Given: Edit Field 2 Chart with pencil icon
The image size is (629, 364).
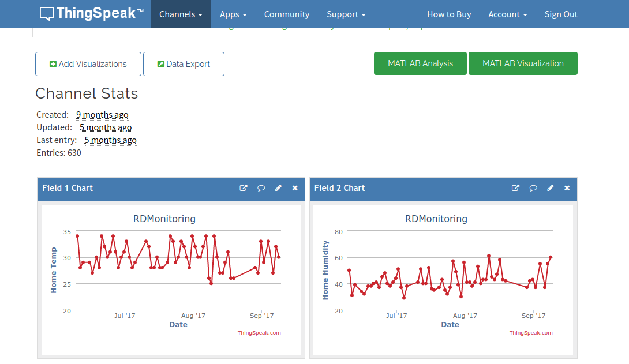Looking at the screenshot, I should click(550, 188).
